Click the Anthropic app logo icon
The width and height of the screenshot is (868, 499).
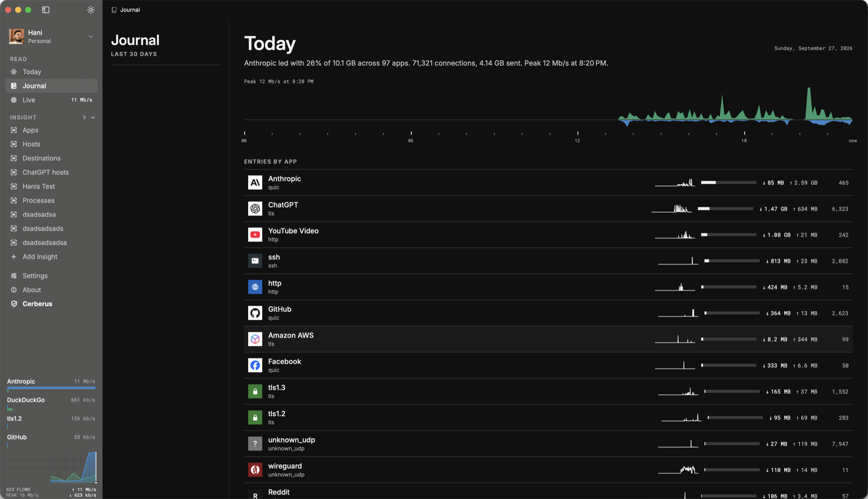255,183
